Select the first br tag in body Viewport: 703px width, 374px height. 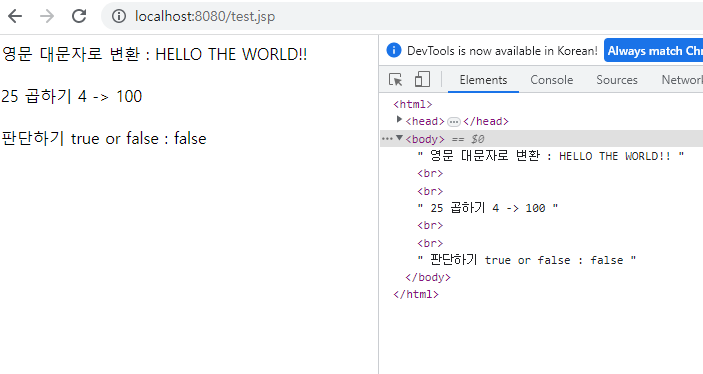(430, 174)
